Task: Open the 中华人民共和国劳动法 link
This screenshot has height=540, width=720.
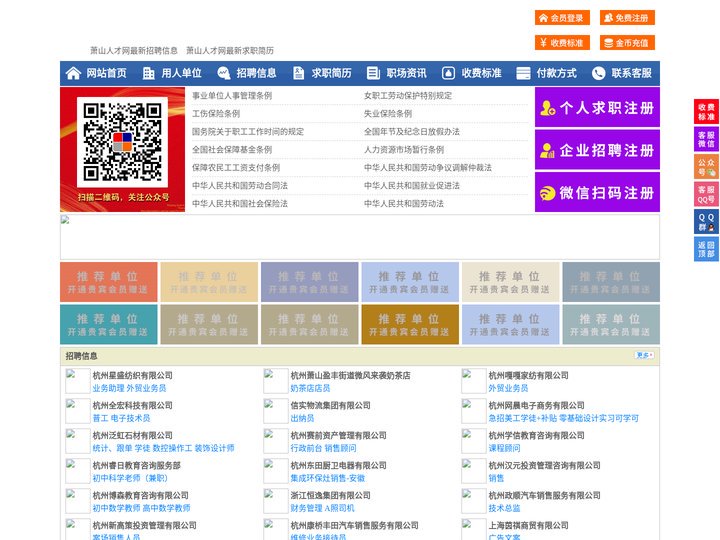Action: click(404, 203)
